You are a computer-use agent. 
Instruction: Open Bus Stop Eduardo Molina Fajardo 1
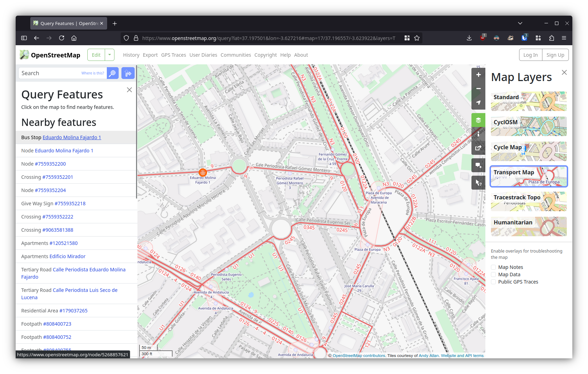[72, 137]
